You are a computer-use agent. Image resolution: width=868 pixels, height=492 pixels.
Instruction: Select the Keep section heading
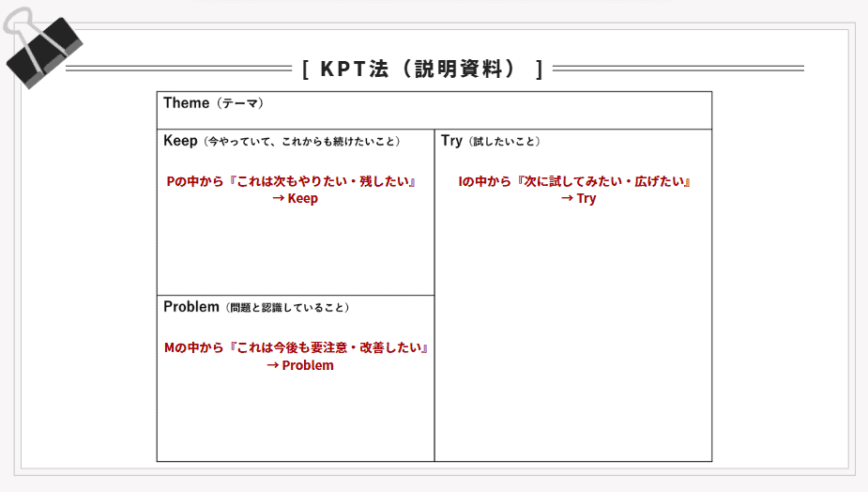pos(180,141)
